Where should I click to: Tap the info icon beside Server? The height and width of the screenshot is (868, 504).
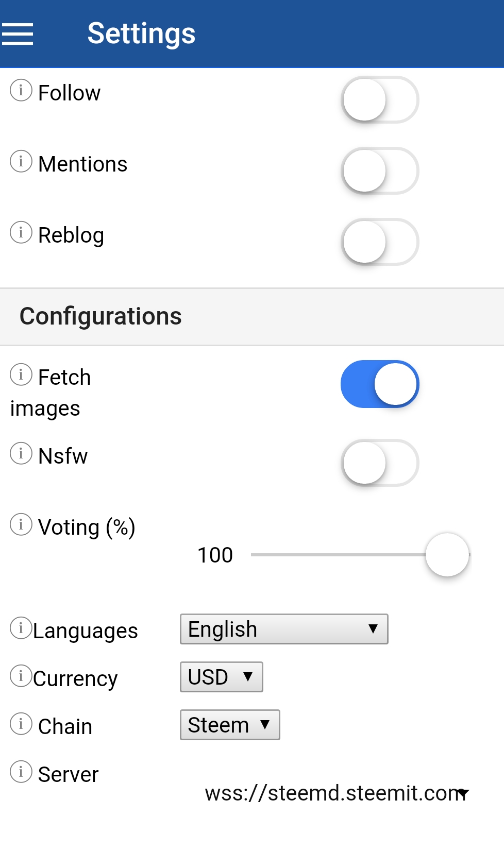click(21, 772)
